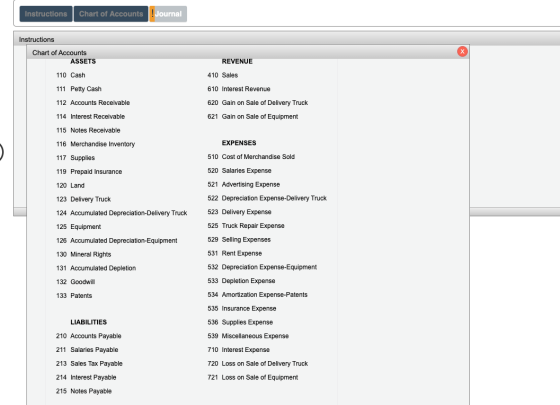Select account 131 Accumulated Depletion
This screenshot has height=405, width=560.
(96, 268)
